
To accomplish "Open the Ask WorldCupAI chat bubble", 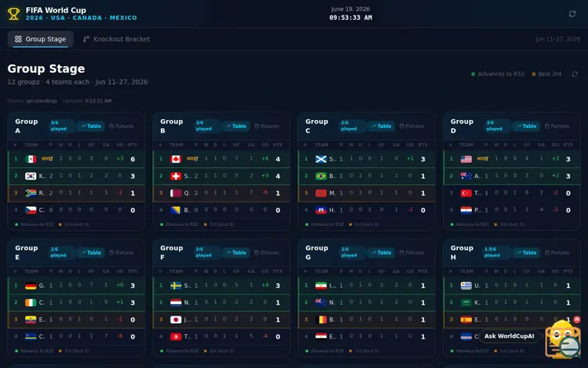I will pos(509,336).
